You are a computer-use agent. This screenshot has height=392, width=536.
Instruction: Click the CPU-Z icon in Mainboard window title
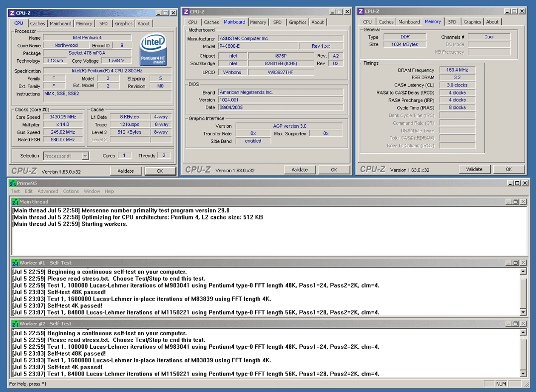186,11
